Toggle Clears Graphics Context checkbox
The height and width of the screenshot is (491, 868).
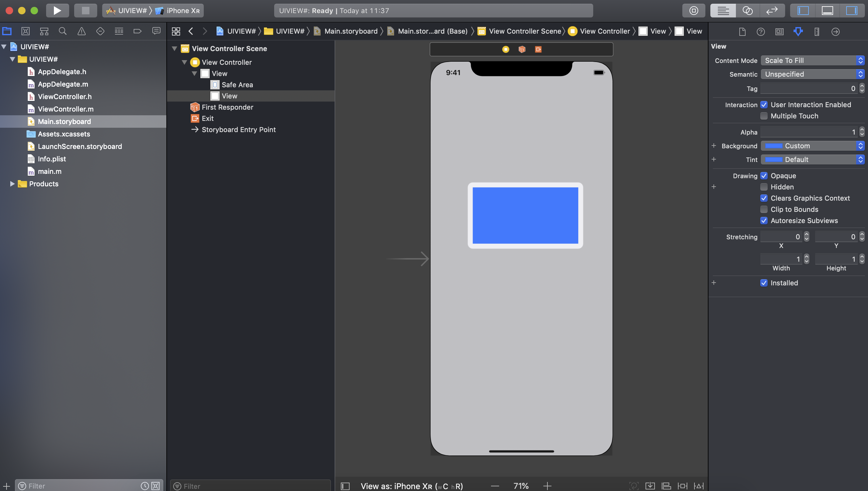[764, 198]
